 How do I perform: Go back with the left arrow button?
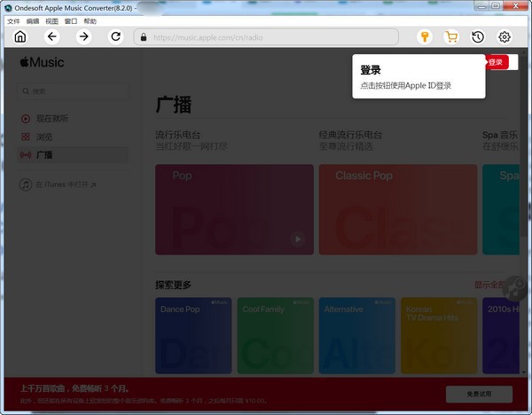51,36
